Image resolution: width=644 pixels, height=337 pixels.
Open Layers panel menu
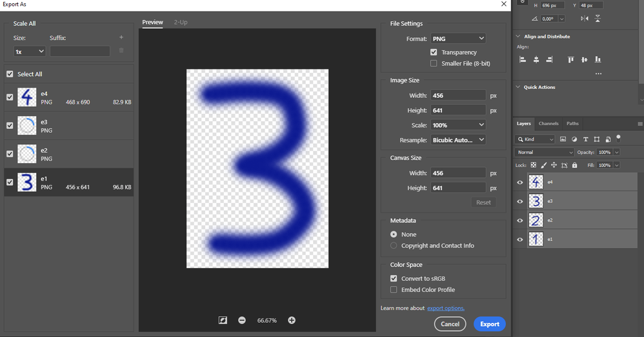pos(640,124)
